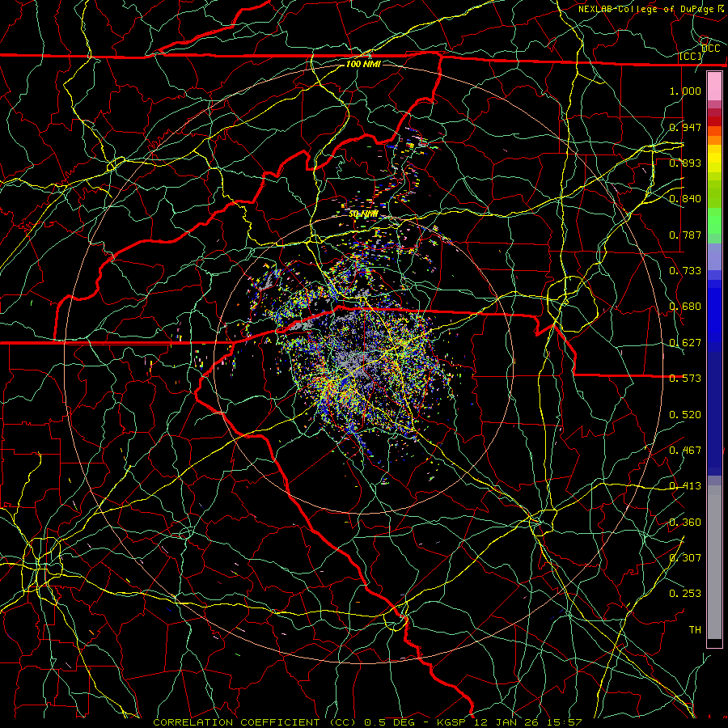
Task: Click the [CC] legend title
Action: [691, 56]
